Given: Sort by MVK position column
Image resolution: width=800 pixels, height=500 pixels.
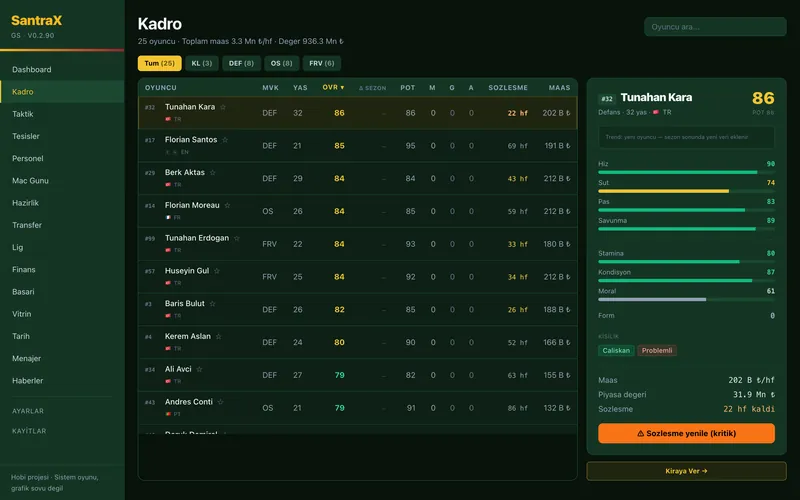Looking at the screenshot, I should click(x=270, y=88).
